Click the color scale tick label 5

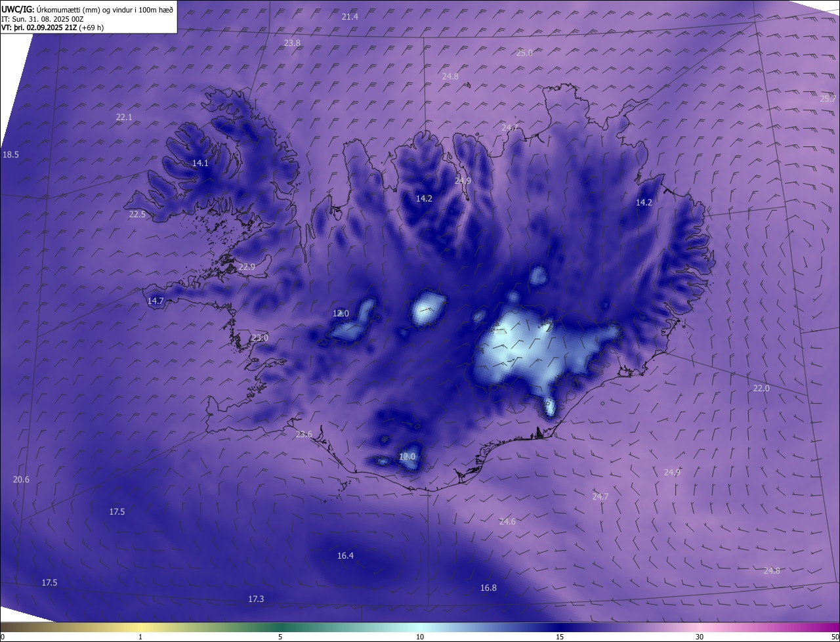(x=280, y=637)
